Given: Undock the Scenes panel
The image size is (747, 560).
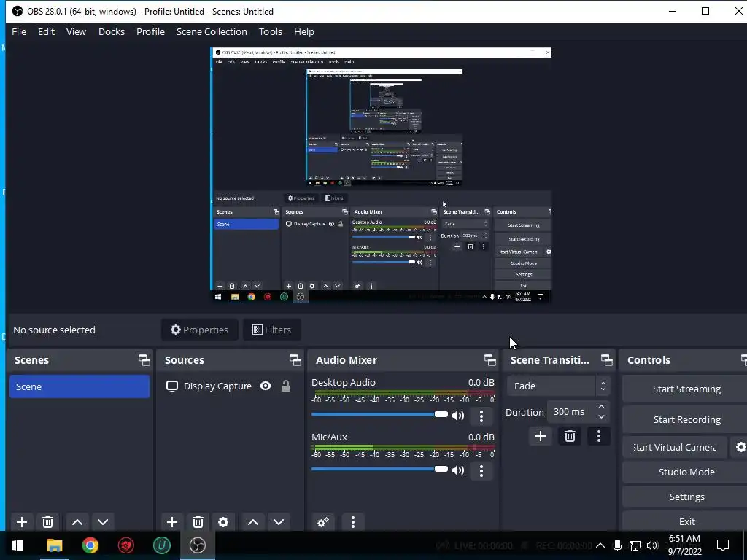Looking at the screenshot, I should (x=144, y=360).
